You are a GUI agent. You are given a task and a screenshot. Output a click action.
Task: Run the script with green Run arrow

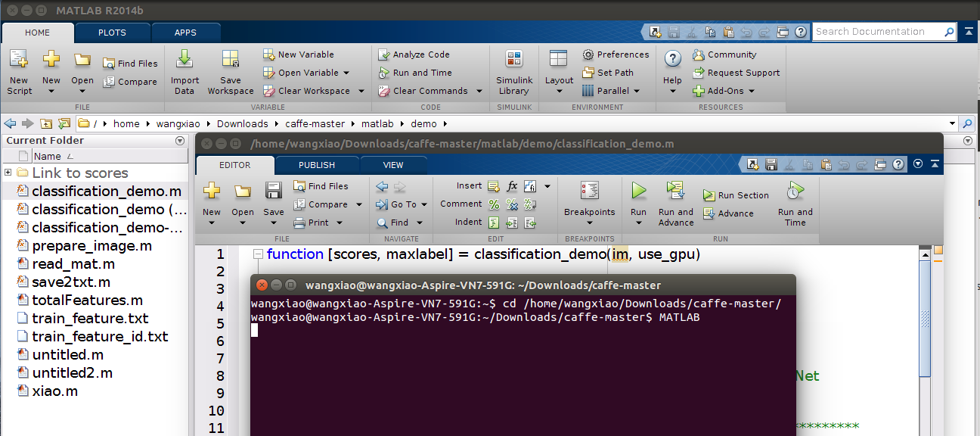point(639,190)
